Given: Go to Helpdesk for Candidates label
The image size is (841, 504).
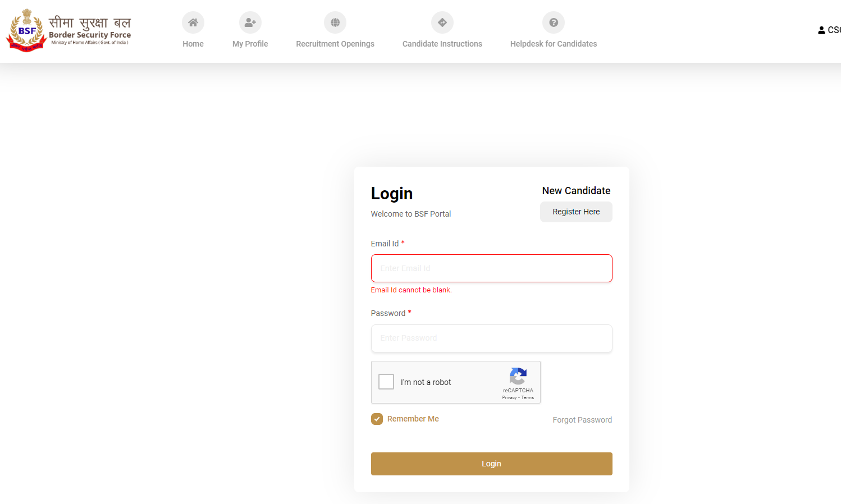Looking at the screenshot, I should coord(553,44).
